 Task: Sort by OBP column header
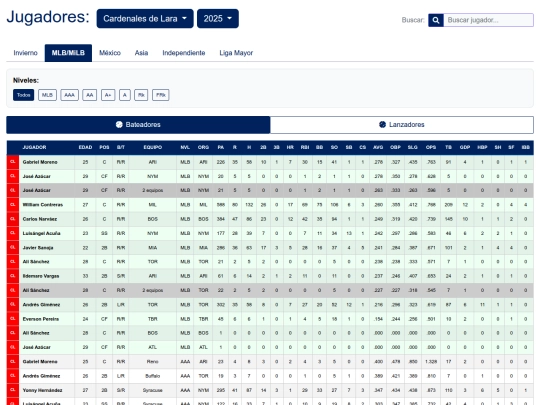pos(395,147)
